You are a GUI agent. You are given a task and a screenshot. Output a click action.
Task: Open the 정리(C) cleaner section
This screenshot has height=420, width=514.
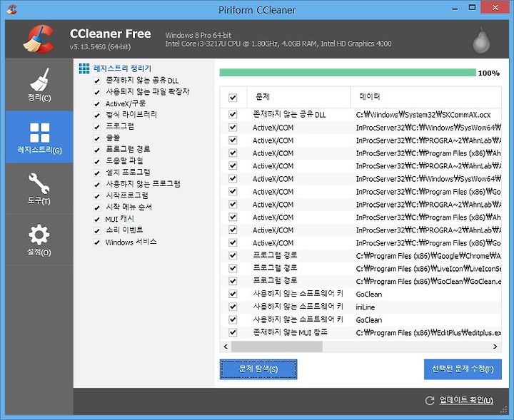click(39, 85)
